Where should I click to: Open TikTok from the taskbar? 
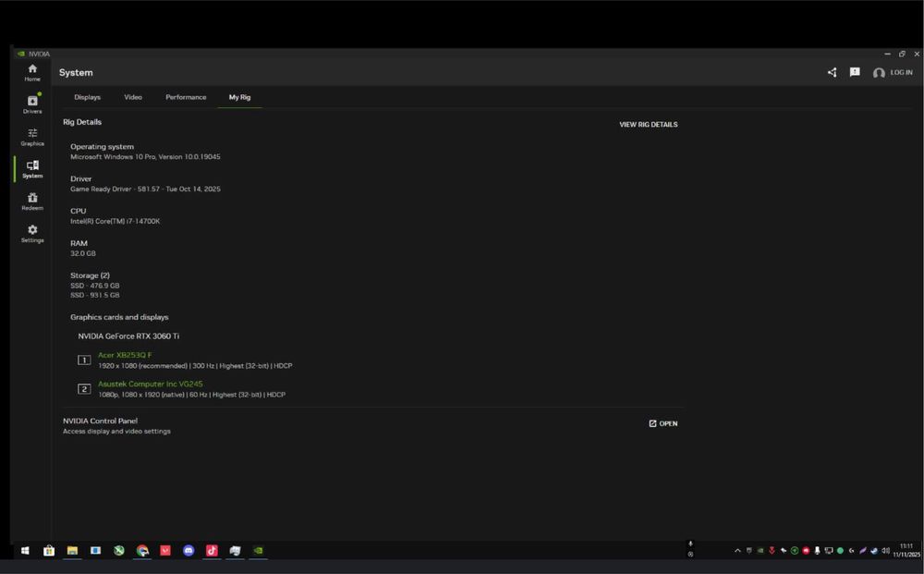pyautogui.click(x=213, y=550)
